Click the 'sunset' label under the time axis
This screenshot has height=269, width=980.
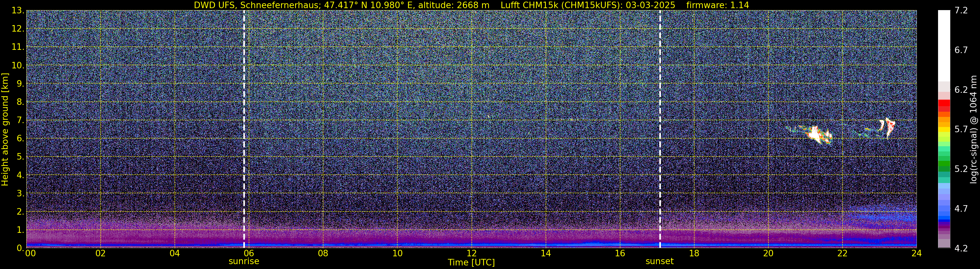pos(660,262)
